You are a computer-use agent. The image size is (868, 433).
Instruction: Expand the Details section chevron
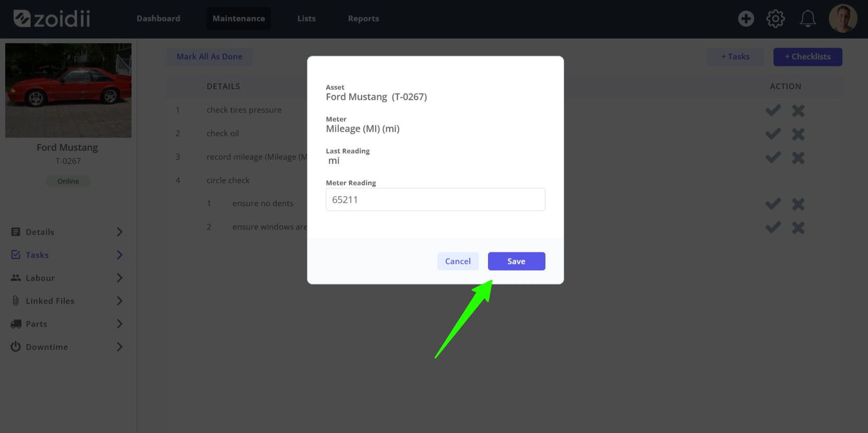tap(120, 232)
